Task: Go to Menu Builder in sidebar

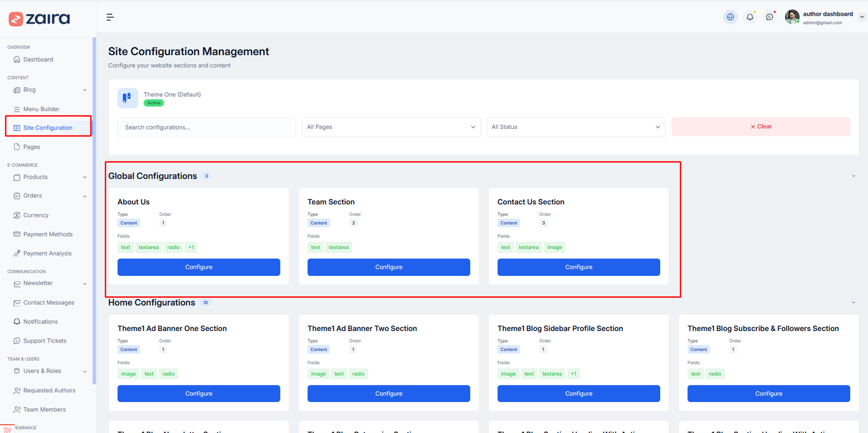Action: coord(41,109)
